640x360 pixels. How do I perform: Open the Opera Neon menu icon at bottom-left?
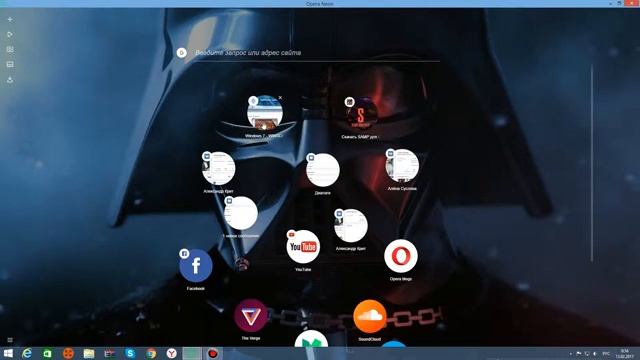[10, 340]
